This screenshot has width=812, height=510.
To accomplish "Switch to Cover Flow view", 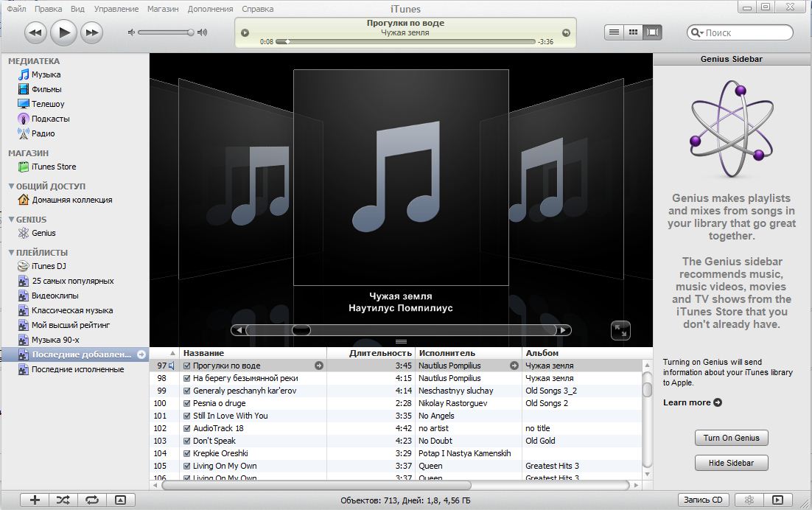I will pyautogui.click(x=652, y=32).
